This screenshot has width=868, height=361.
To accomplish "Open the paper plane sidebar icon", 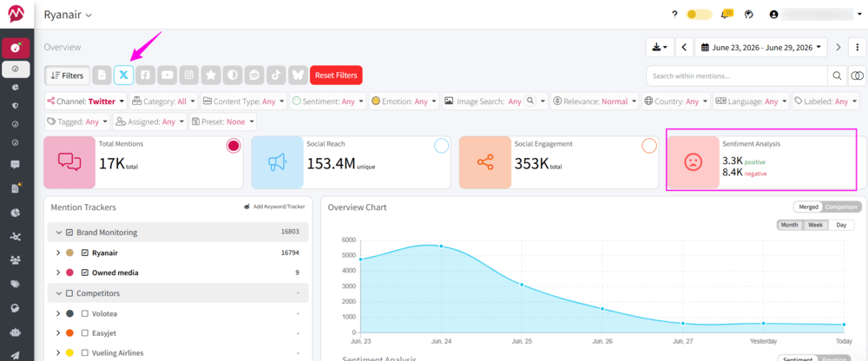I will [16, 355].
